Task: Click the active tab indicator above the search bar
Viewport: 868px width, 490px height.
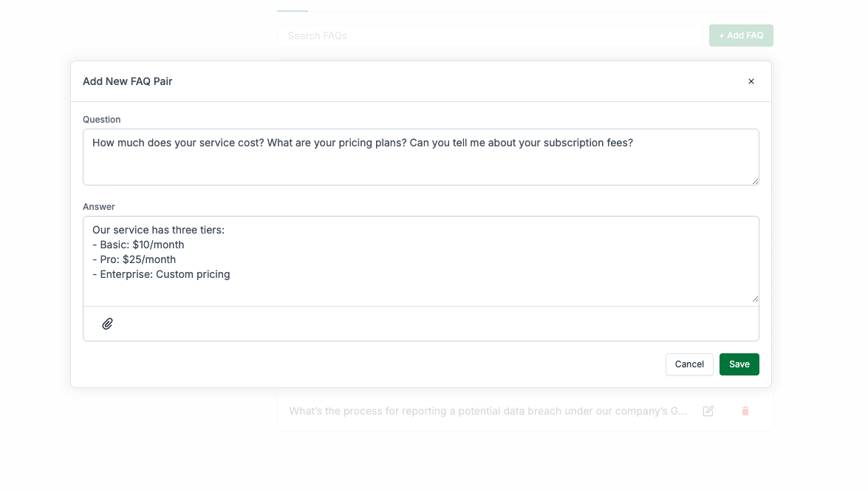Action: click(292, 13)
